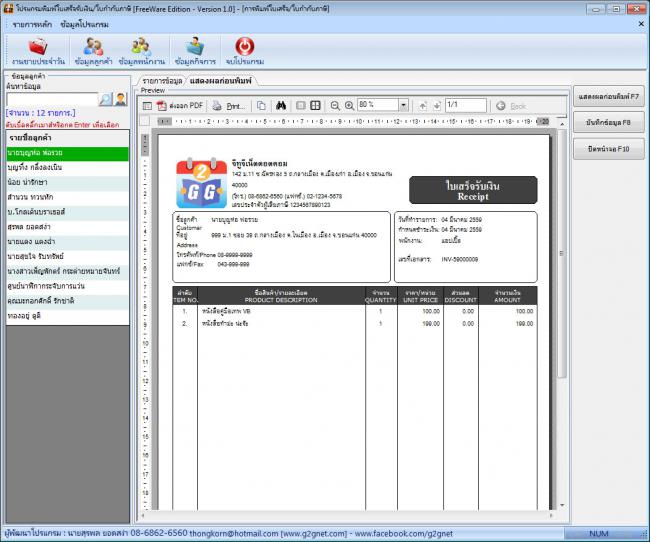Open the ข้อมูลโปรแกรม menu
The width and height of the screenshot is (650, 542).
(84, 21)
